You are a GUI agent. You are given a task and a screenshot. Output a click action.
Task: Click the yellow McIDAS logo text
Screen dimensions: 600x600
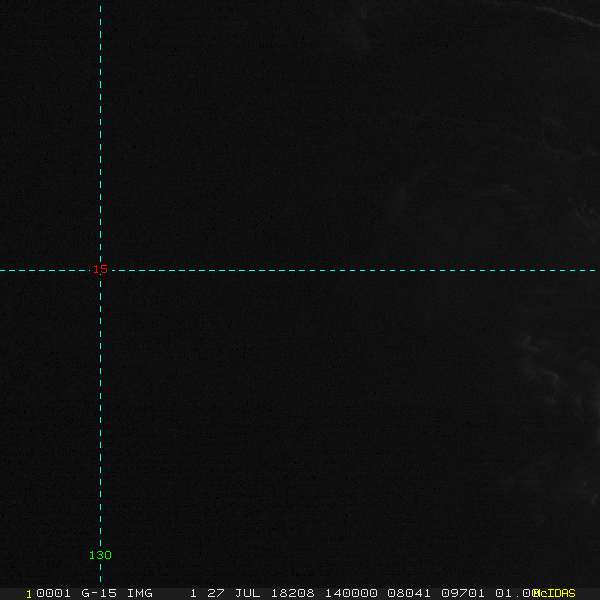pyautogui.click(x=554, y=593)
